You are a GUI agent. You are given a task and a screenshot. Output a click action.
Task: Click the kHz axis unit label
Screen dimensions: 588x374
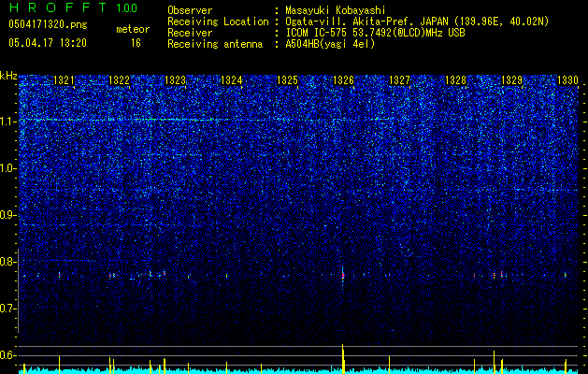point(8,76)
